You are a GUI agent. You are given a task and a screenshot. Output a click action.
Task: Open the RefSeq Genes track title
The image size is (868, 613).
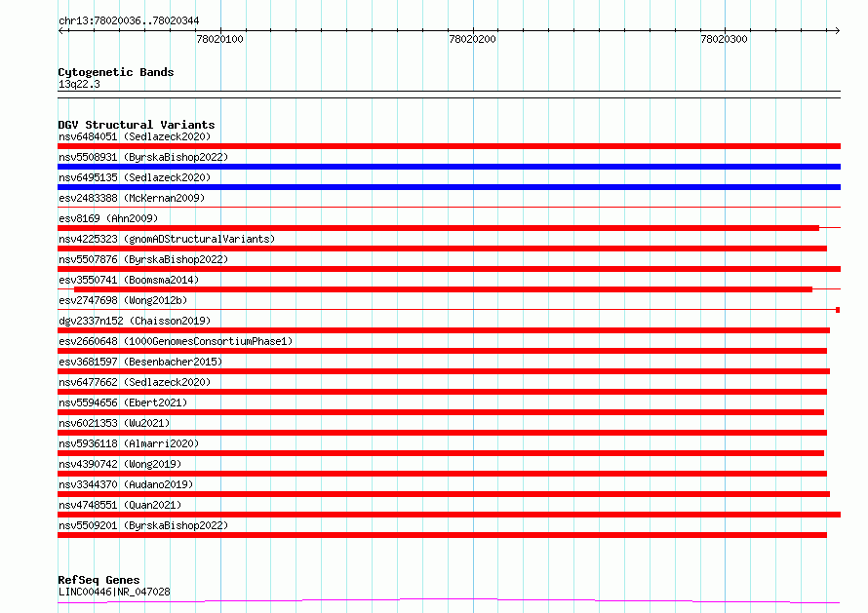coord(99,580)
